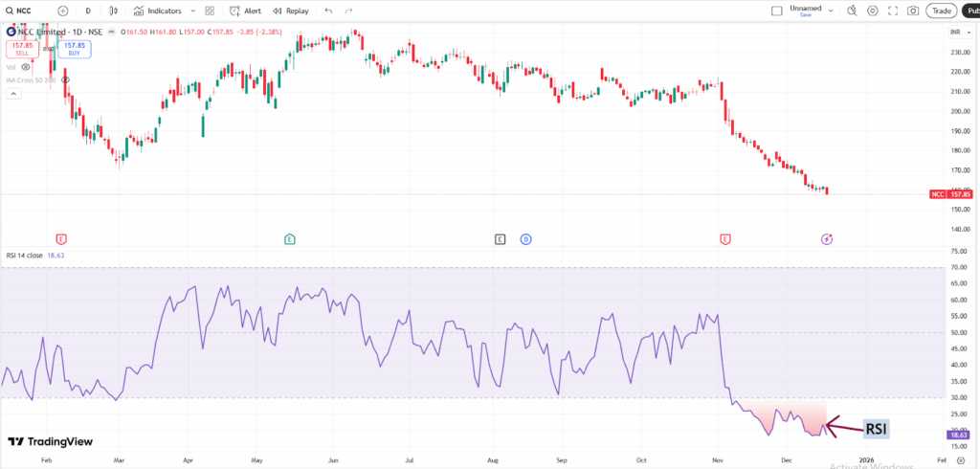Open the quick search icon
Viewport: 980px width, 469px height.
coord(849,11)
